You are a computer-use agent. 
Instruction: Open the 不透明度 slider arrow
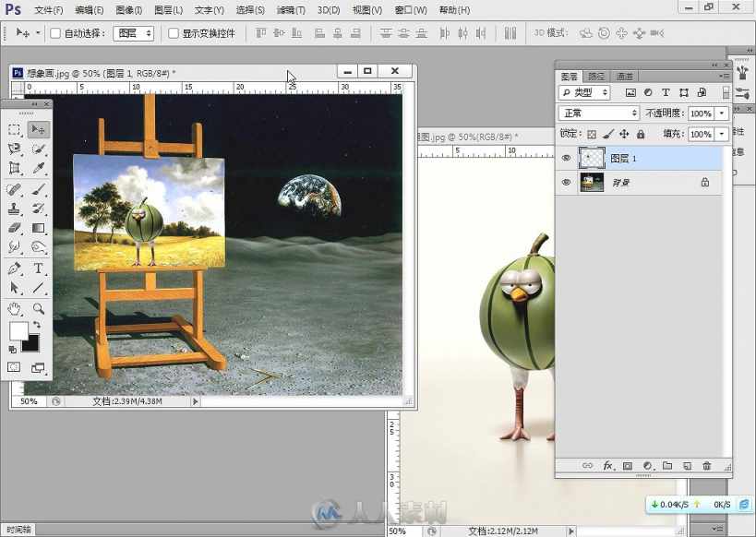point(722,113)
